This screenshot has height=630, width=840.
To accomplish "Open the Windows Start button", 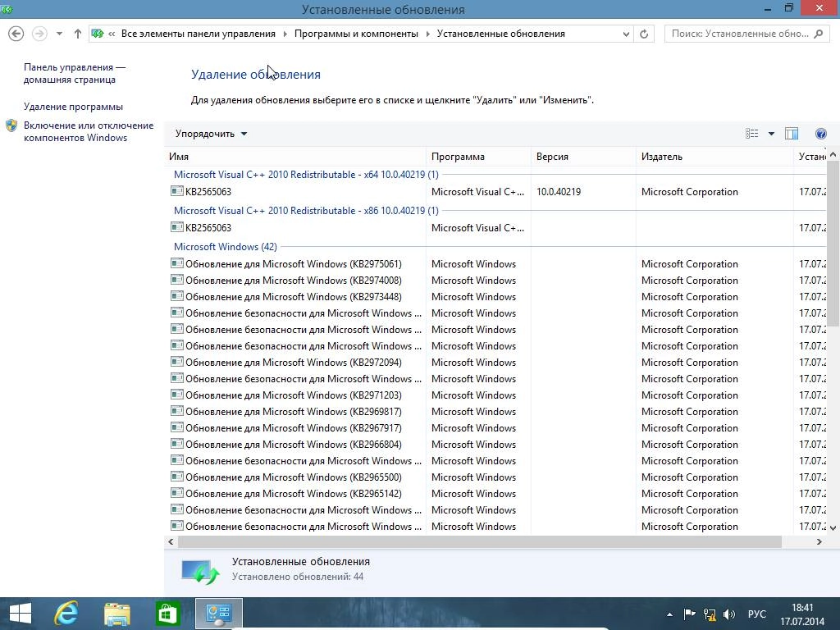I will (x=21, y=614).
